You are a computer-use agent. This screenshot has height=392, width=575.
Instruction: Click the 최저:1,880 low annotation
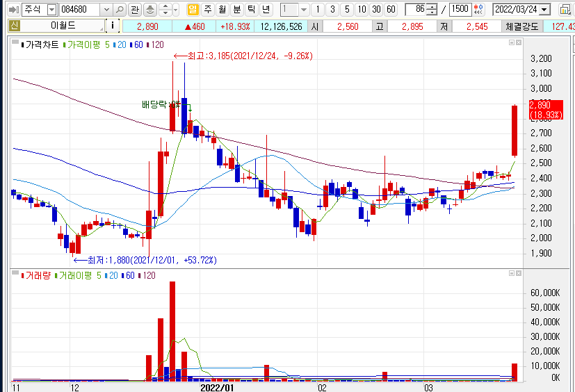pos(145,260)
